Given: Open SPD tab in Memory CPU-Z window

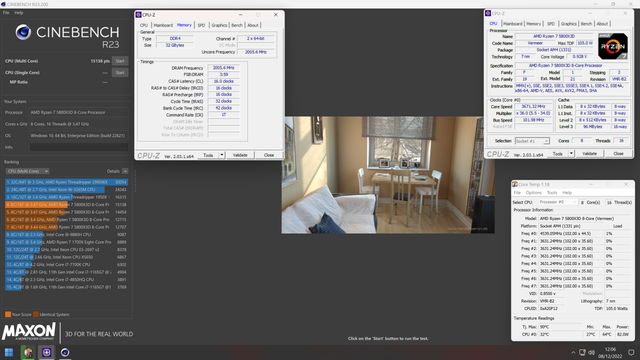Looking at the screenshot, I should (201, 25).
